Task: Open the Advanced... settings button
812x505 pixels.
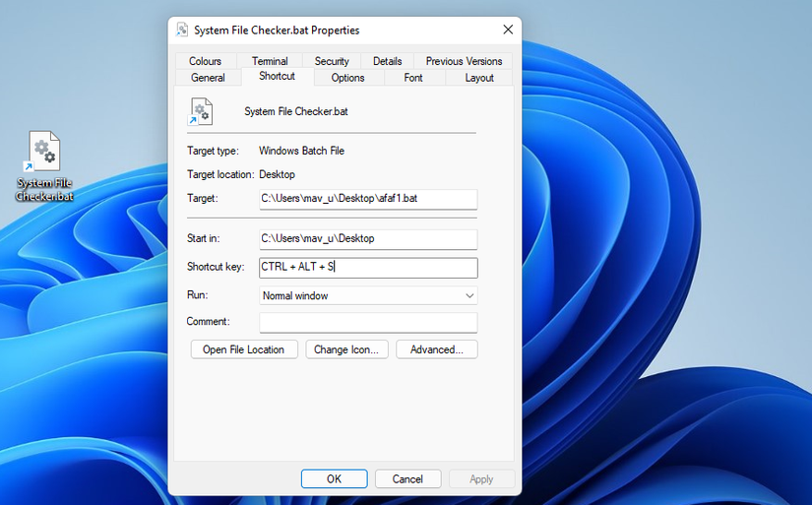Action: [x=437, y=349]
